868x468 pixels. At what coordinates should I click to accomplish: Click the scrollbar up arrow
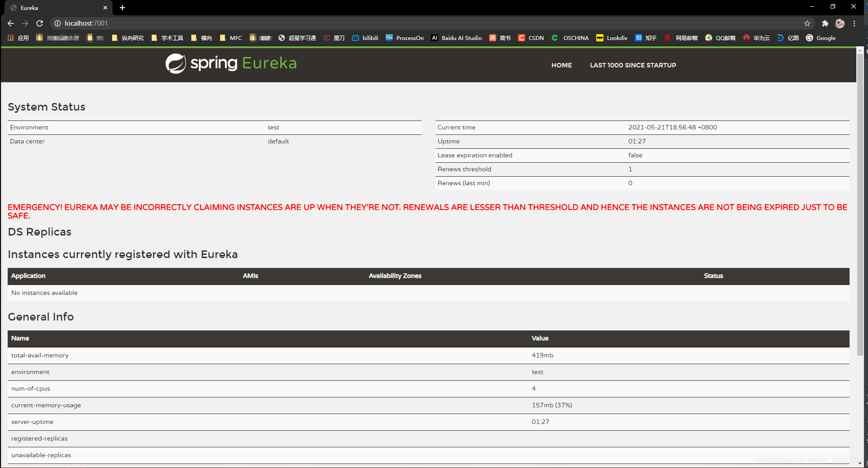[x=860, y=50]
